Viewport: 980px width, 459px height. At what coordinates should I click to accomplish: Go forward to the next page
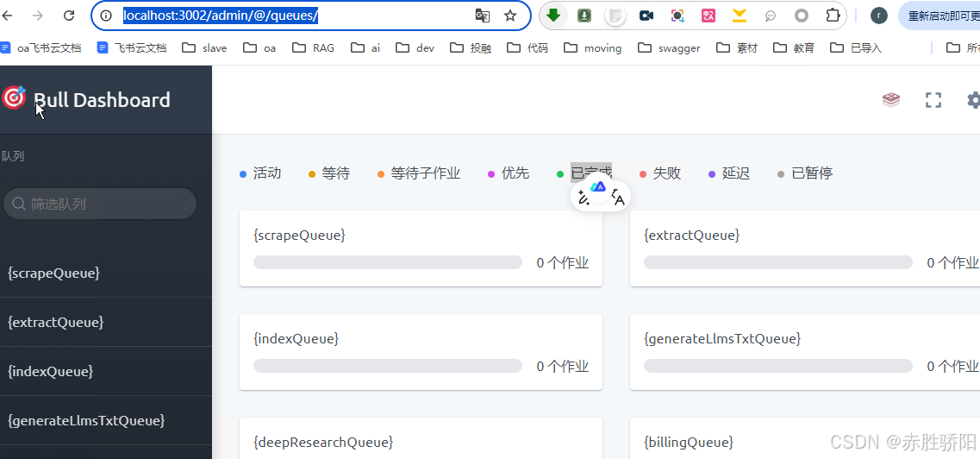[38, 16]
